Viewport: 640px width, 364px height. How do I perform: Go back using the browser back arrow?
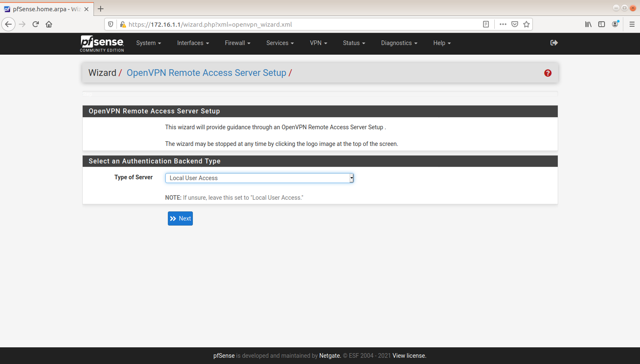(8, 24)
